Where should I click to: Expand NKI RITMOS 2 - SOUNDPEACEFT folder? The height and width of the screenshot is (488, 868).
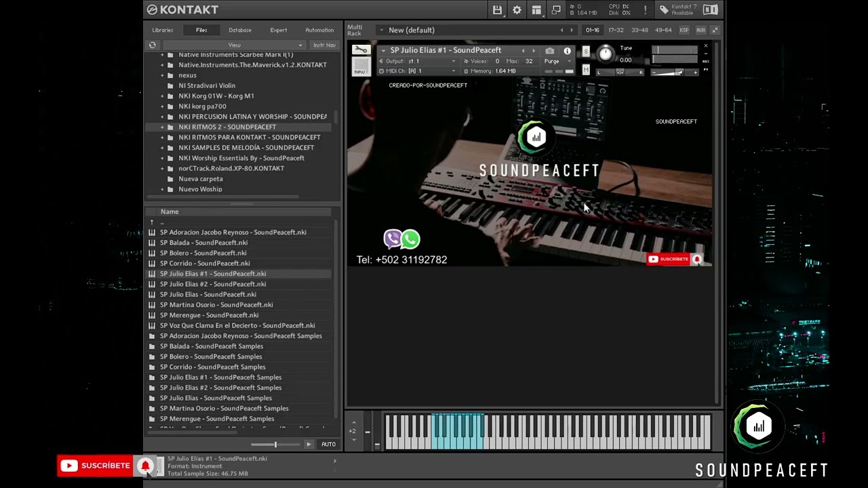[162, 127]
